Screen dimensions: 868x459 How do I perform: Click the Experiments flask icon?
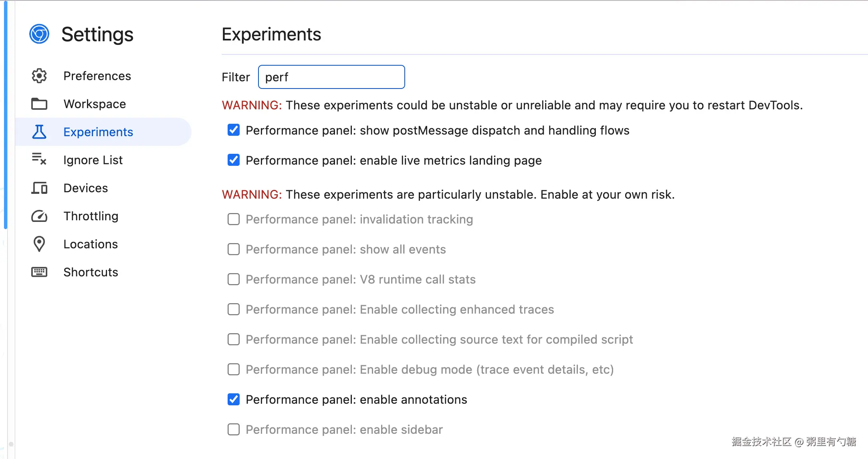(39, 132)
